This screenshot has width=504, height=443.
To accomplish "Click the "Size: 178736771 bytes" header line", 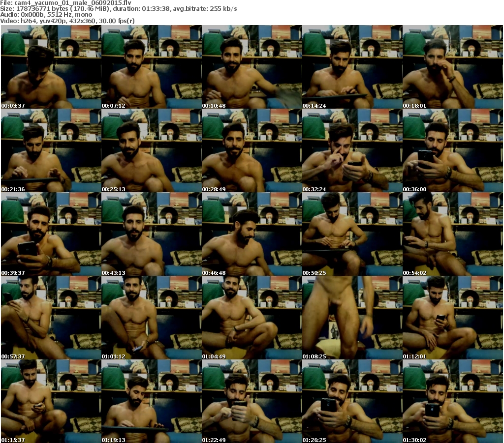I will pyautogui.click(x=119, y=9).
